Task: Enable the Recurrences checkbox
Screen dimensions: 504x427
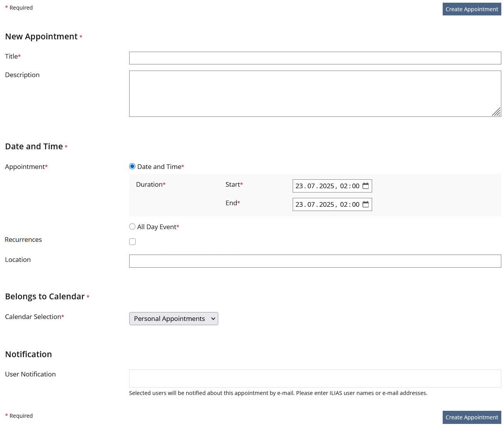Action: 133,242
